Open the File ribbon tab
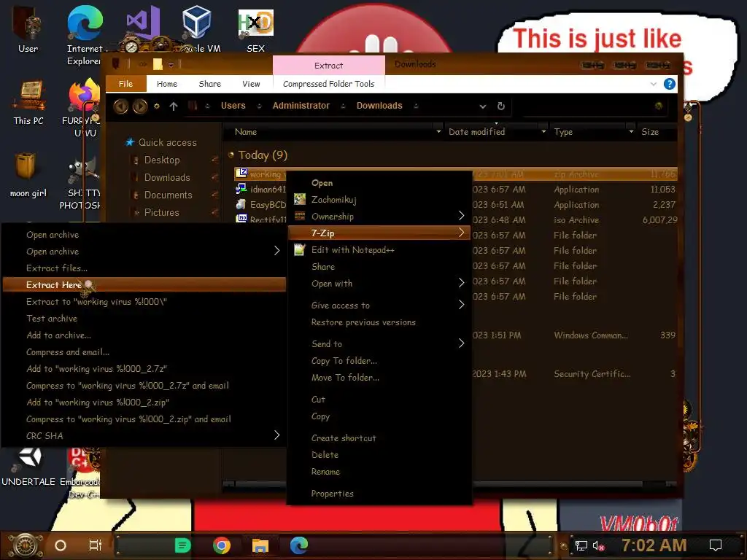 125,84
